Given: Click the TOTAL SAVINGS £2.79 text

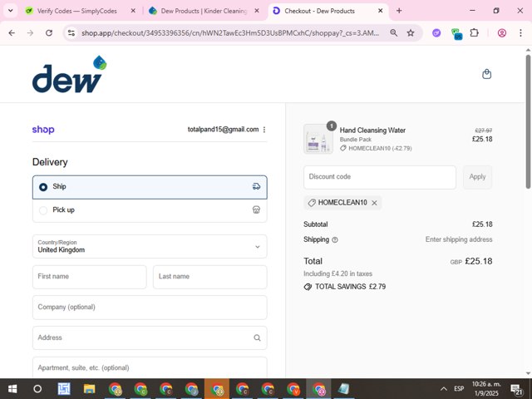Looking at the screenshot, I should click(x=350, y=287).
